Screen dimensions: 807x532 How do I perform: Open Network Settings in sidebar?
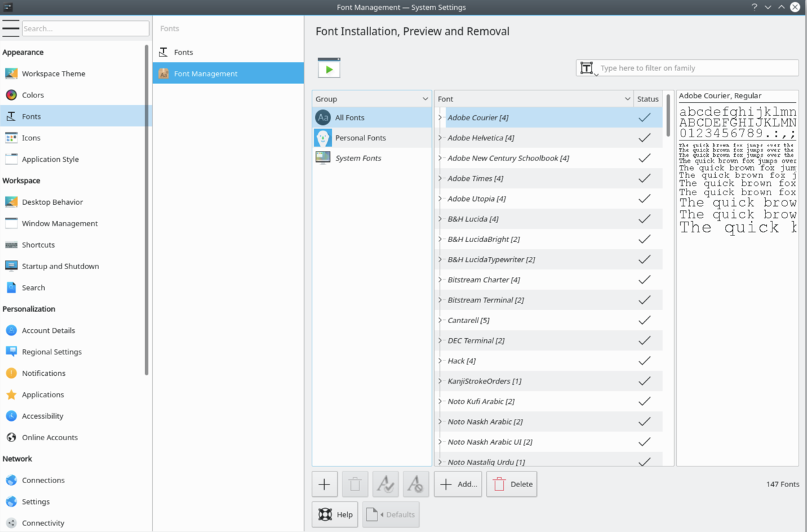(72, 501)
